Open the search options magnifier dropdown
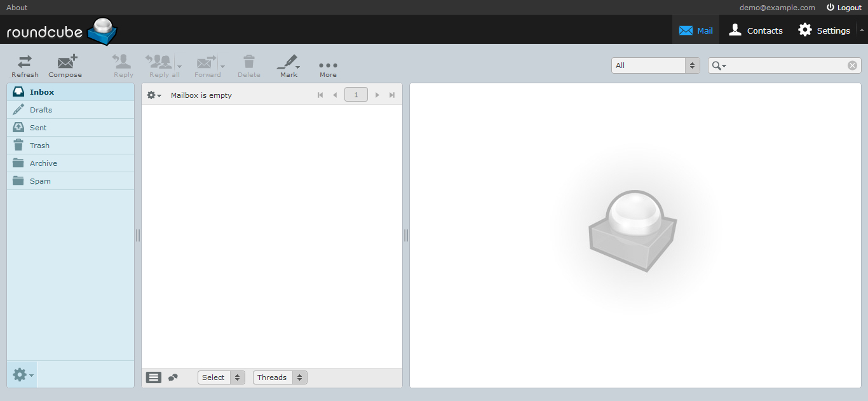 click(718, 65)
